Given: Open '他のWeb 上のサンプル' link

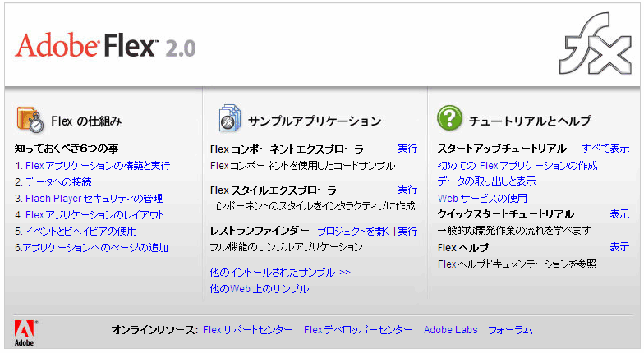Looking at the screenshot, I should coord(260,289).
